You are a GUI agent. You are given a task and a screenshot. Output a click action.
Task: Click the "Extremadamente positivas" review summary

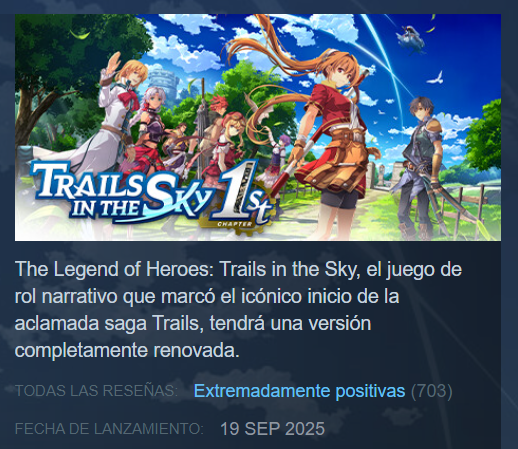(299, 391)
